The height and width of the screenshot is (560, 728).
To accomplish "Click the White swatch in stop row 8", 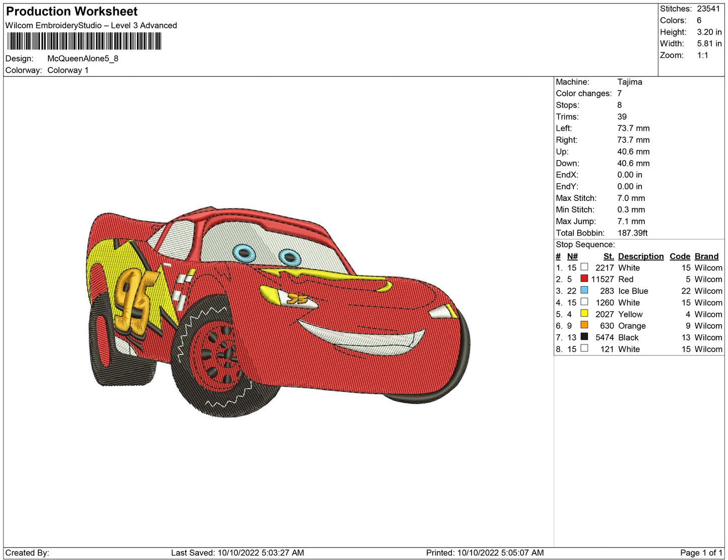I will pos(584,348).
